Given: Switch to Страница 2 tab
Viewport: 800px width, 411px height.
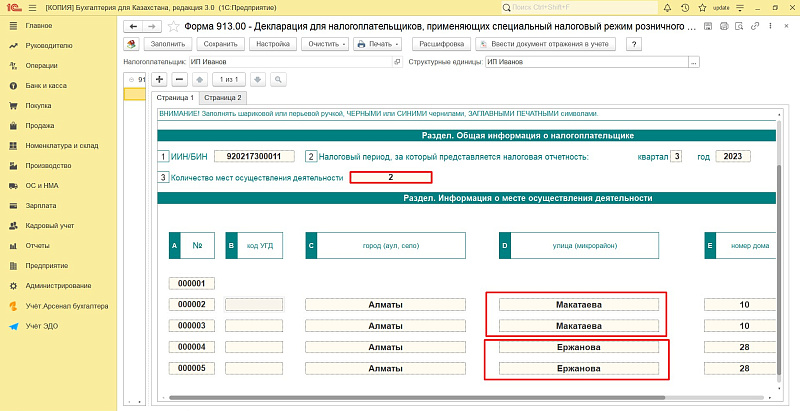Looking at the screenshot, I should [223, 98].
